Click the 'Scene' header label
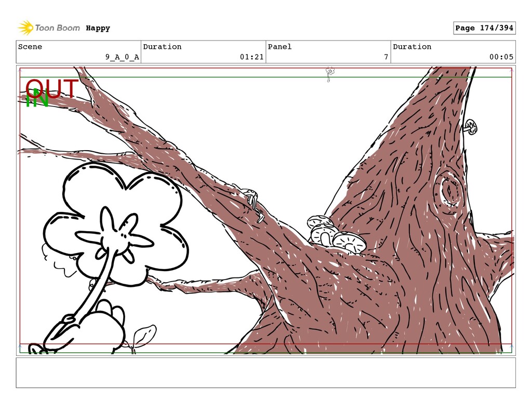Viewport: 532px width, 412px height. pos(30,47)
